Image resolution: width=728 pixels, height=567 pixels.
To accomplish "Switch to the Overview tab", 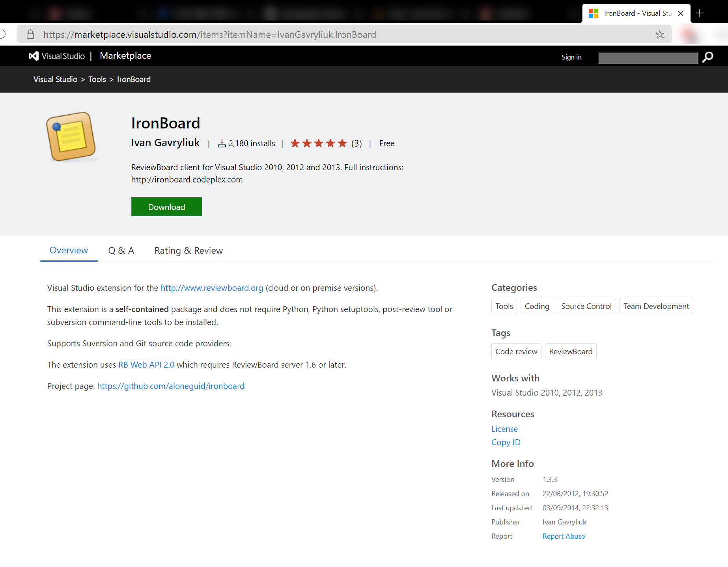I will click(69, 251).
